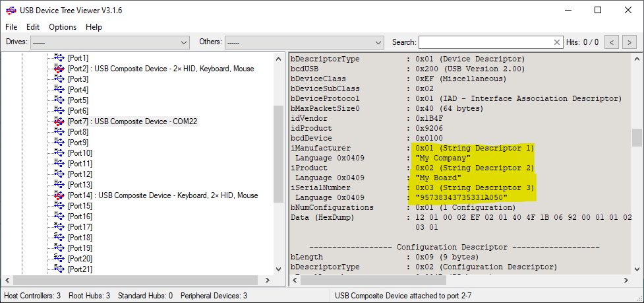Click the tree pane vertical scrollbar thumb
This screenshot has width=644, height=303.
[x=278, y=154]
